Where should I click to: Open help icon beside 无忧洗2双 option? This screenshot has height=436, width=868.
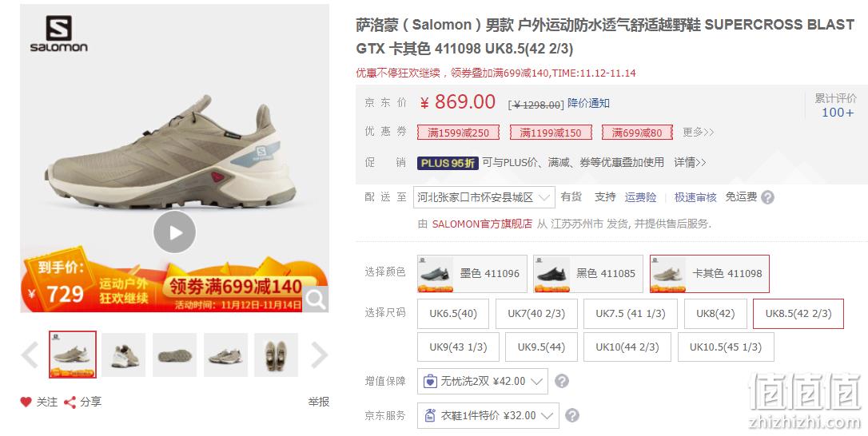562,381
